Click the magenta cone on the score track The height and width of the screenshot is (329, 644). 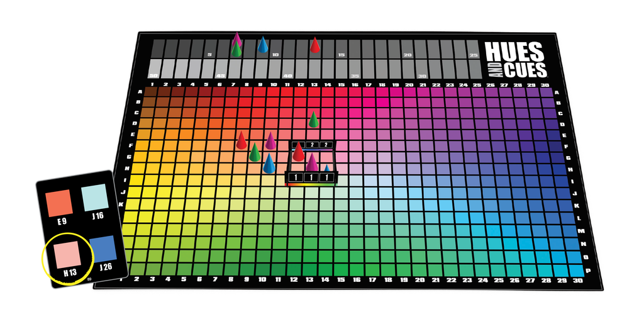tap(236, 38)
